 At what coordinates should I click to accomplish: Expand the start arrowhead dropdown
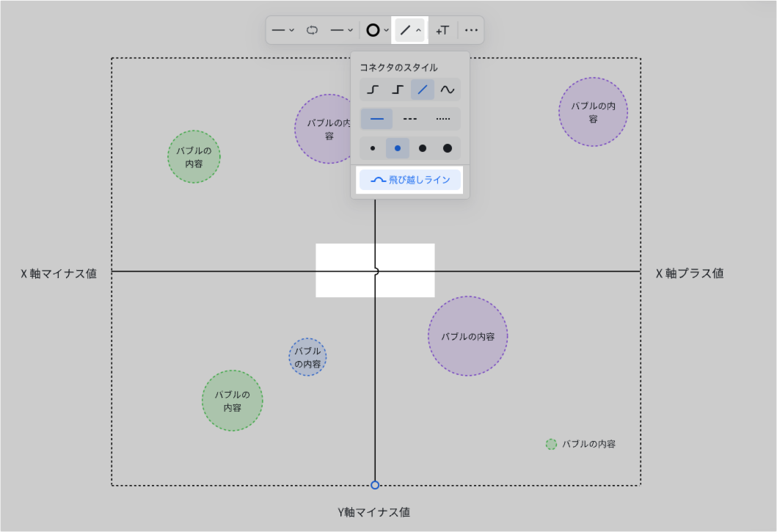283,30
